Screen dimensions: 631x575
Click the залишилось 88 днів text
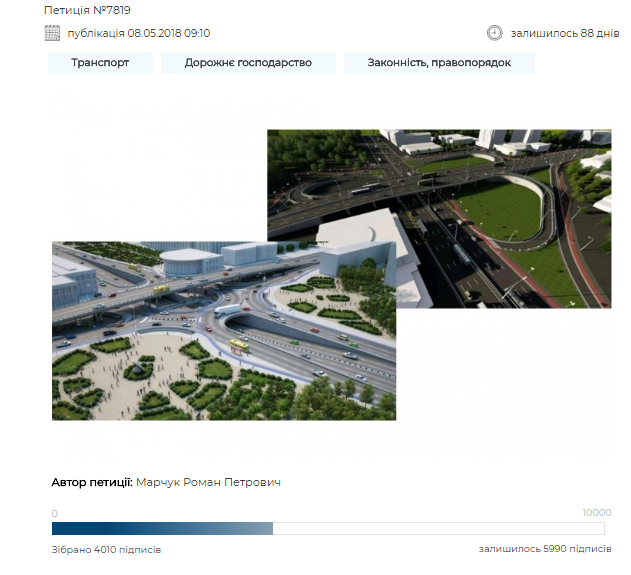565,33
